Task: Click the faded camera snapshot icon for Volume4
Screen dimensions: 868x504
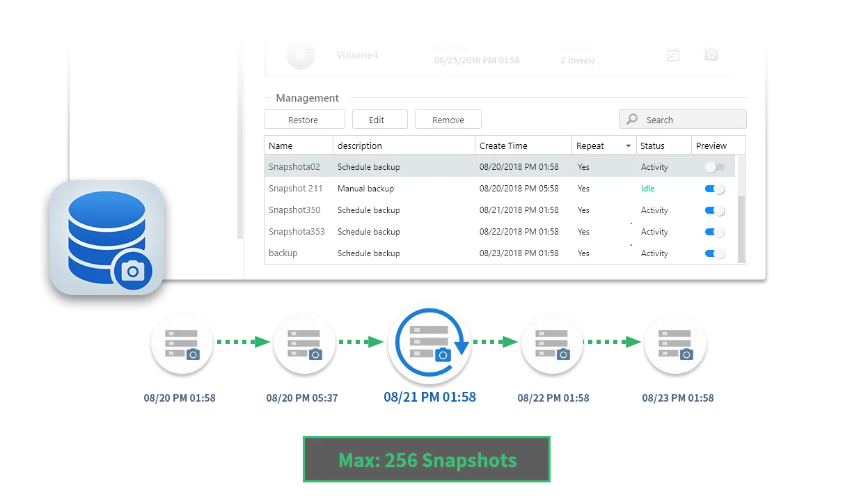Action: (x=711, y=54)
